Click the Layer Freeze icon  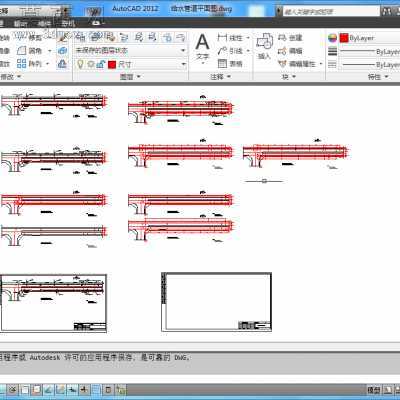(x=167, y=37)
